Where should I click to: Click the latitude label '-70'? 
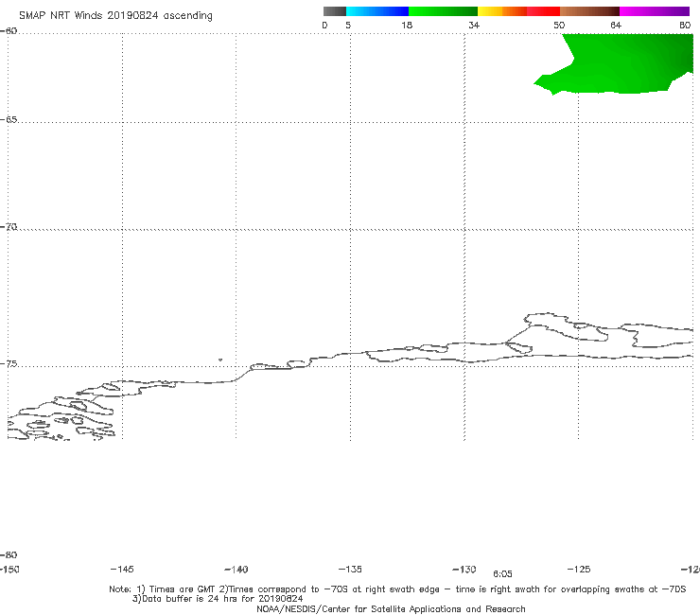9,227
